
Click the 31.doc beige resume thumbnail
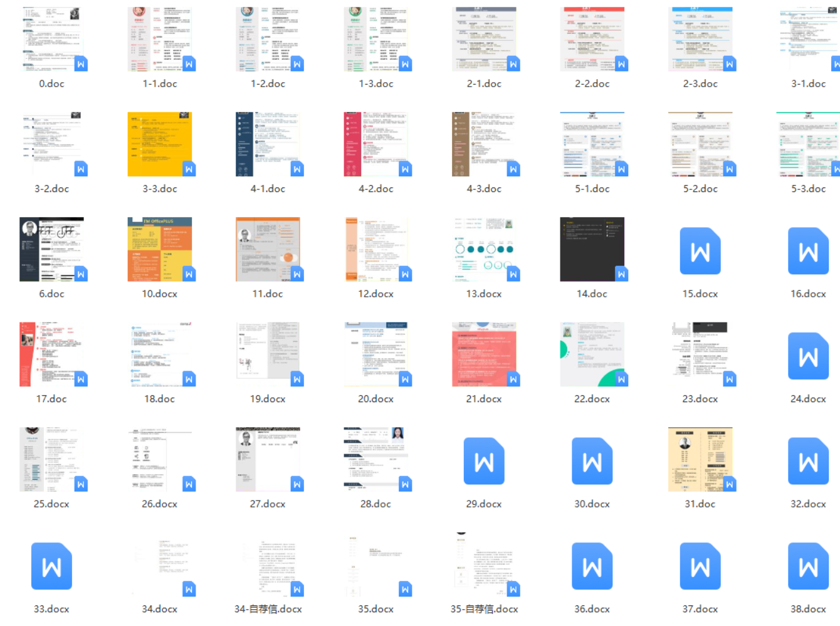click(x=700, y=459)
